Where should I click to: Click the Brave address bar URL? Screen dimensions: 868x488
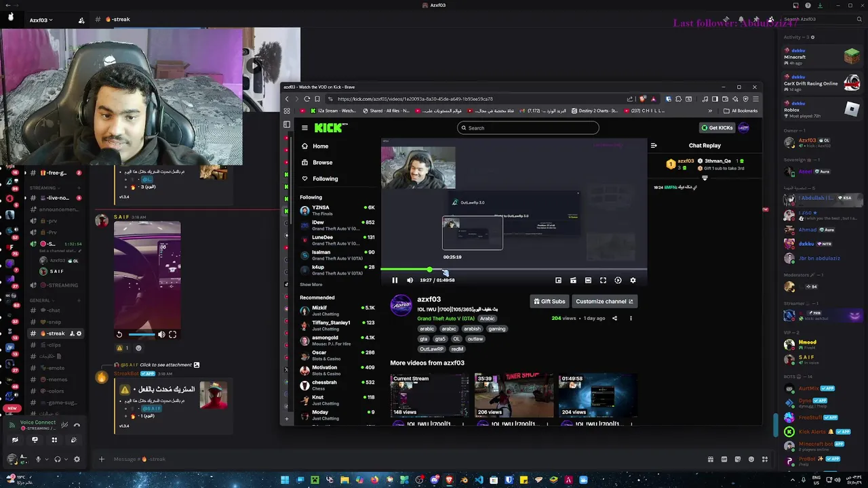click(415, 99)
